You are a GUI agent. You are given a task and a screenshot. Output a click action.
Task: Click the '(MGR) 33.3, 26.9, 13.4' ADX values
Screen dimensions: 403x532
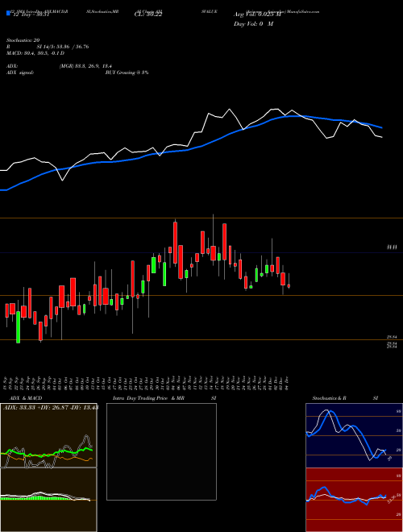click(x=85, y=66)
